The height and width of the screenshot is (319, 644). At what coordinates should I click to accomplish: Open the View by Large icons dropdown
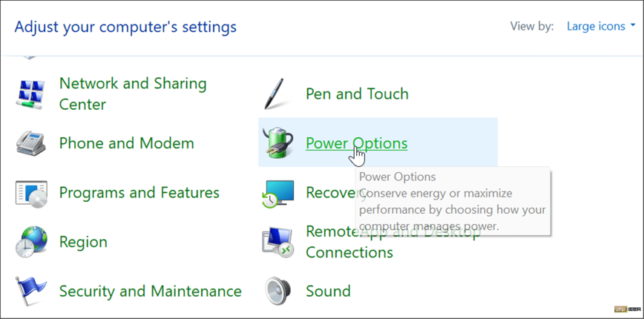(x=600, y=26)
